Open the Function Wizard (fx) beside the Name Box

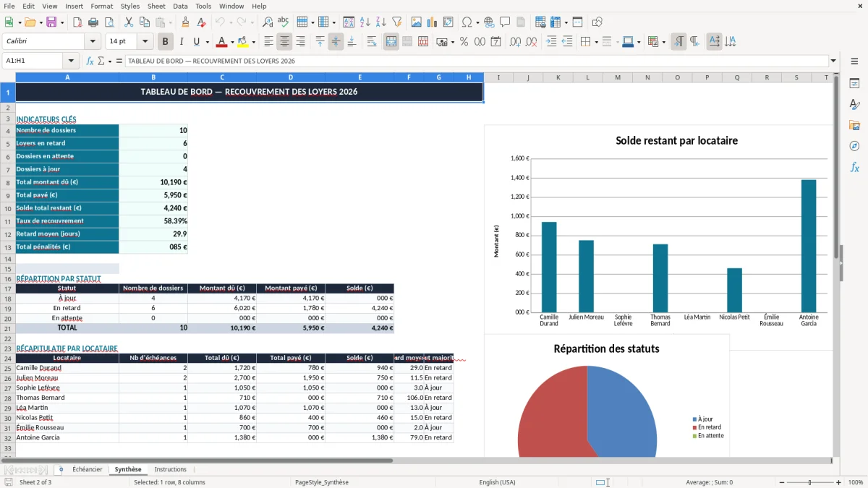pyautogui.click(x=90, y=61)
